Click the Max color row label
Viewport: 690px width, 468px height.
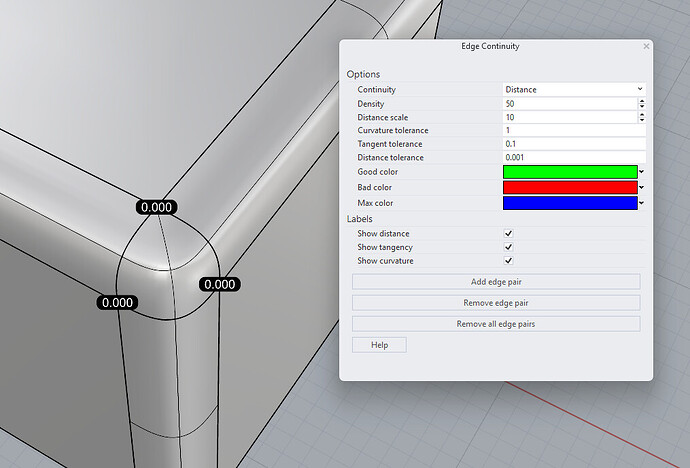click(x=375, y=203)
